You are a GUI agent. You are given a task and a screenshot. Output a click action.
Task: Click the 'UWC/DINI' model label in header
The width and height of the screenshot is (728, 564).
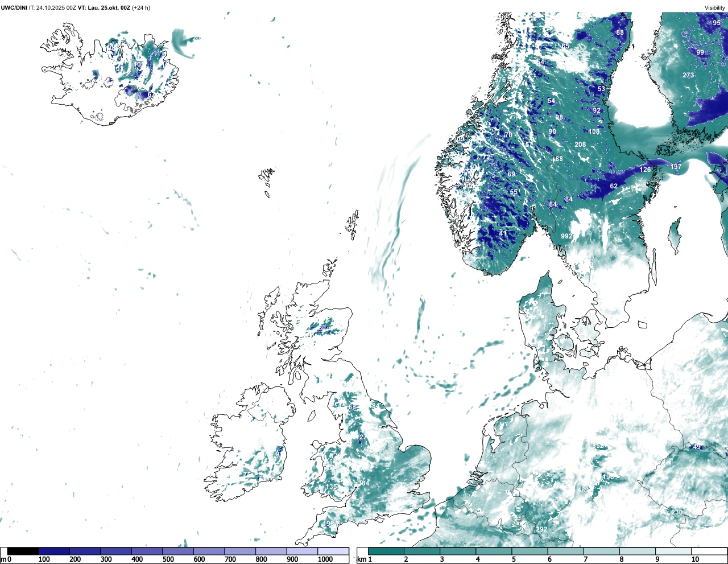(14, 8)
